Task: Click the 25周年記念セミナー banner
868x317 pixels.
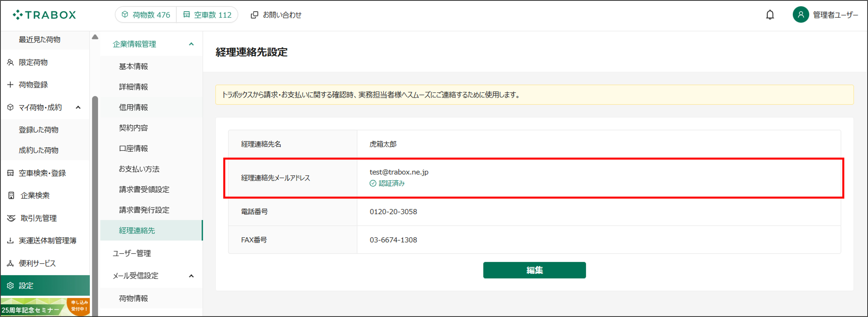Action: coord(45,307)
